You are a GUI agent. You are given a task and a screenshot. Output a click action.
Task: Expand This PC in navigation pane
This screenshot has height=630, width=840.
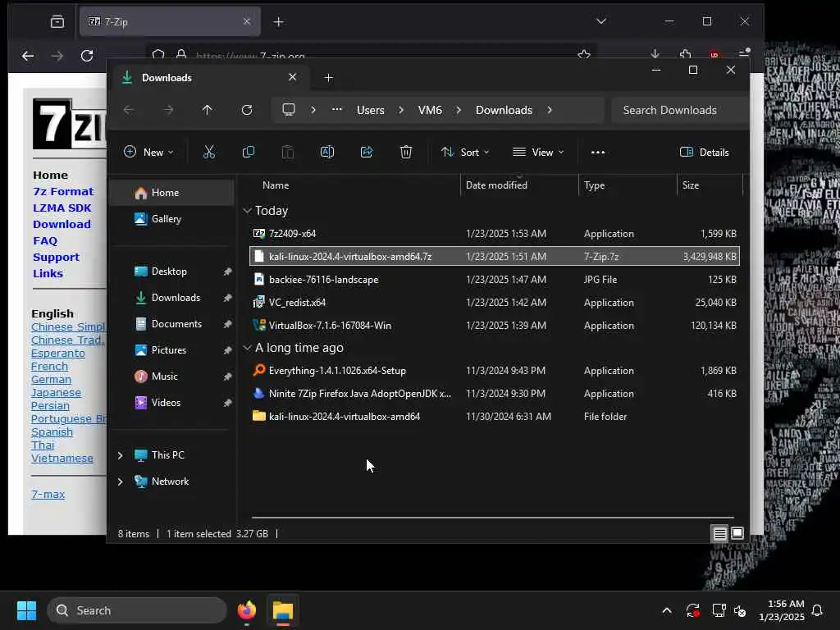(x=120, y=455)
